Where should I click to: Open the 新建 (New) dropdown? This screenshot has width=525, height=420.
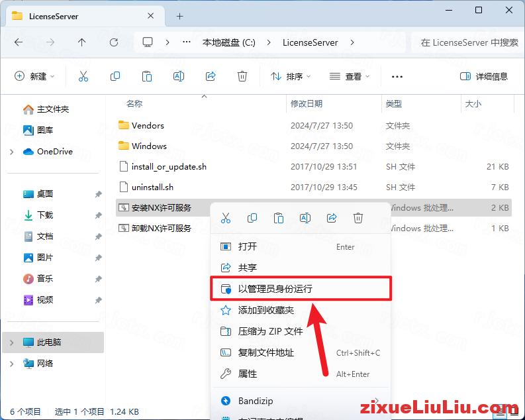pyautogui.click(x=34, y=76)
